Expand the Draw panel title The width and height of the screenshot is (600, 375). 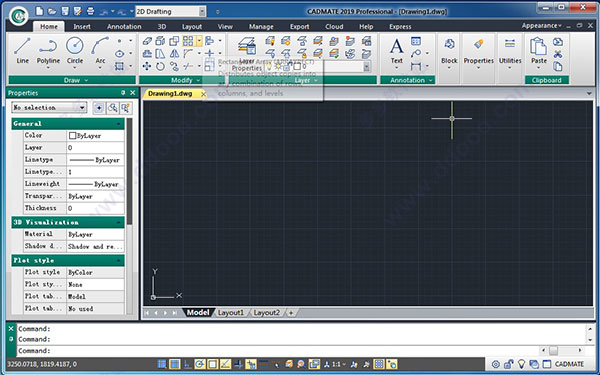(72, 80)
